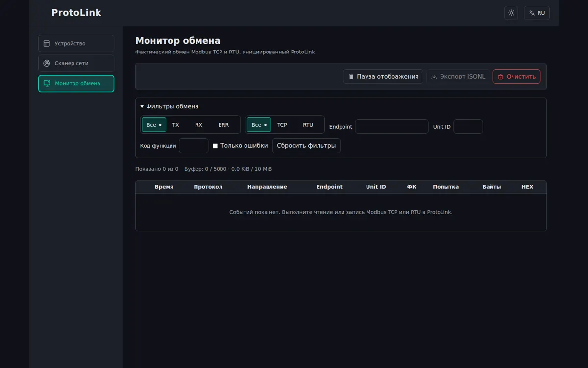The width and height of the screenshot is (588, 368).
Task: Select the Все direction filter
Action: (x=154, y=125)
